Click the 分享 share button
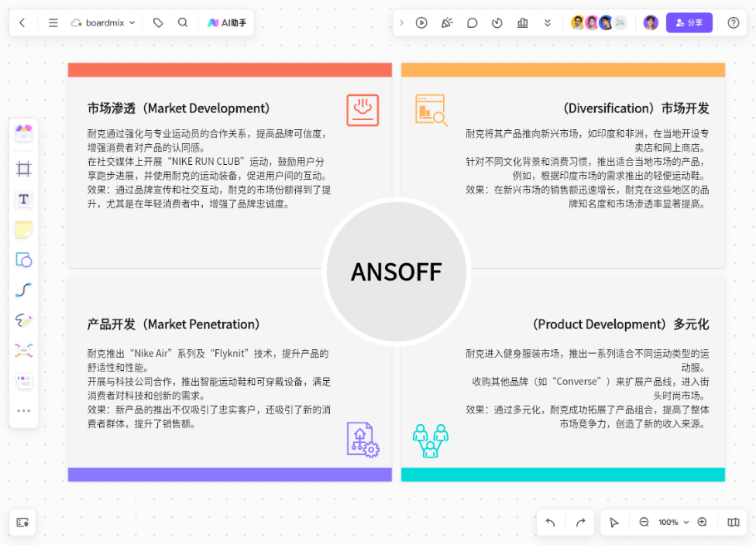 tap(689, 22)
